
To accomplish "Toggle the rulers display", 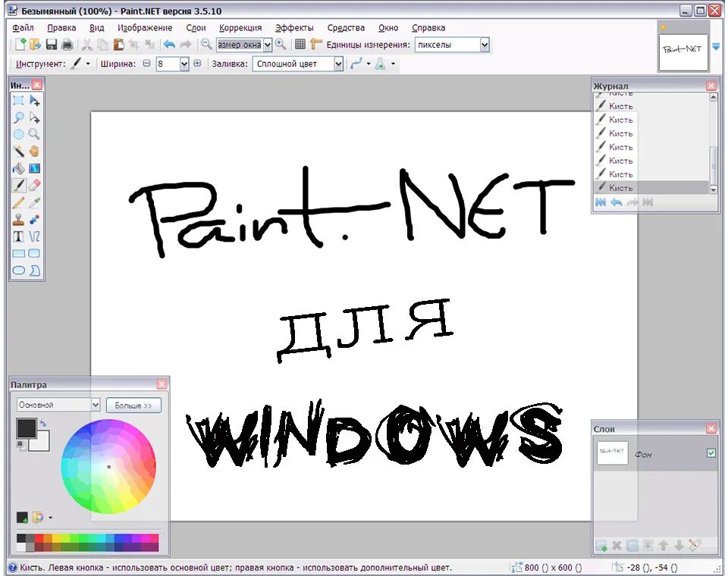I will pyautogui.click(x=316, y=45).
